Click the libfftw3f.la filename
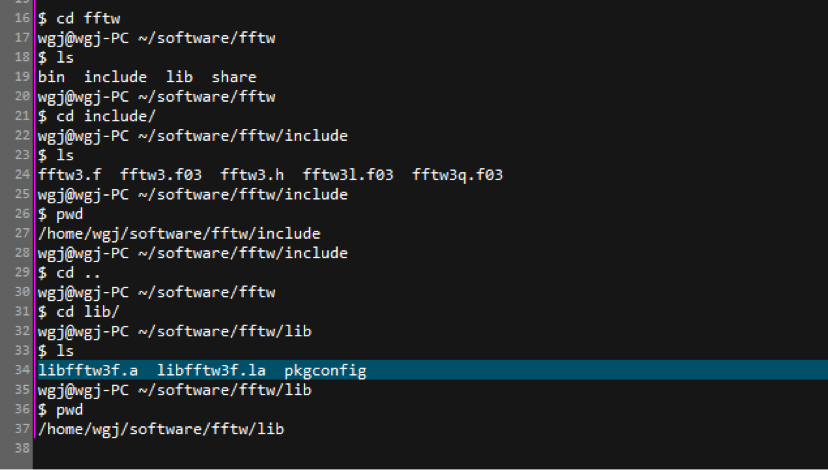This screenshot has height=470, width=828. pyautogui.click(x=211, y=371)
